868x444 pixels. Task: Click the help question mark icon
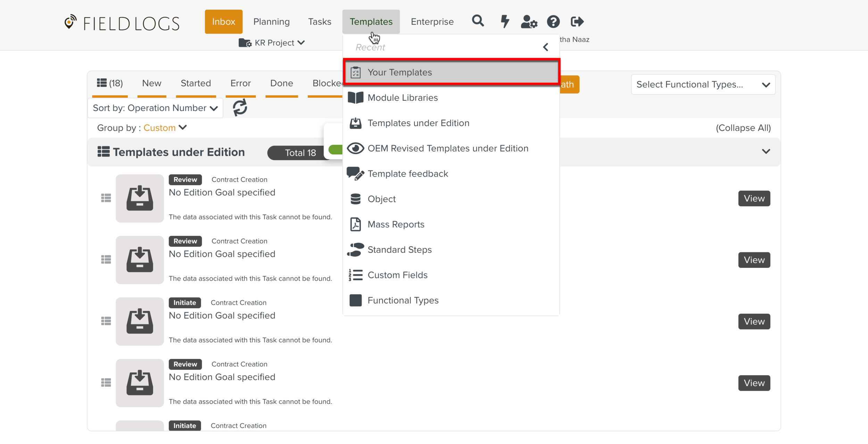(553, 22)
